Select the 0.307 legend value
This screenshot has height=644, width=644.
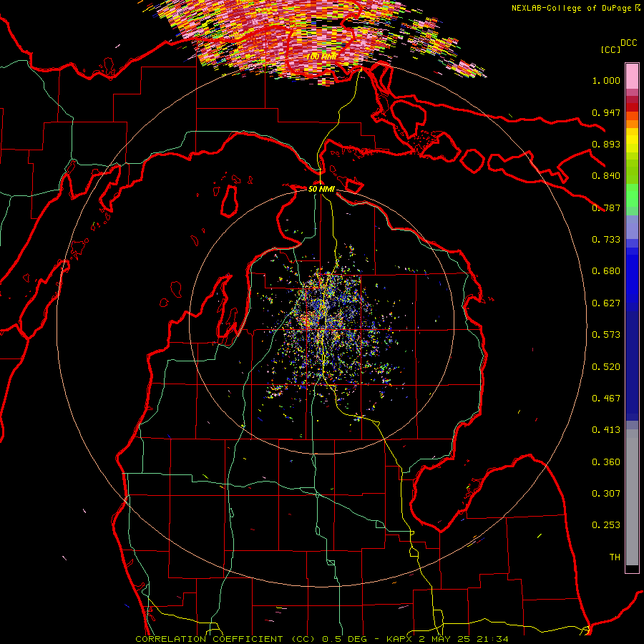click(x=606, y=494)
